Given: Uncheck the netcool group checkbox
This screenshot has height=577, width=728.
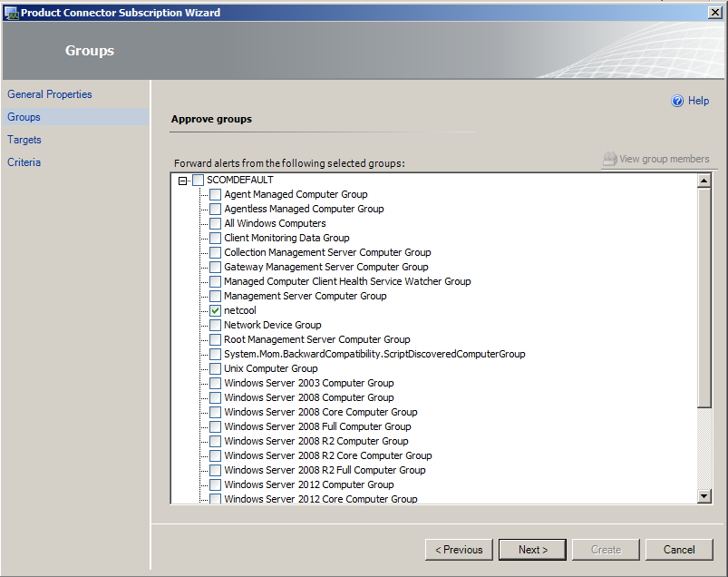Looking at the screenshot, I should pyautogui.click(x=215, y=310).
